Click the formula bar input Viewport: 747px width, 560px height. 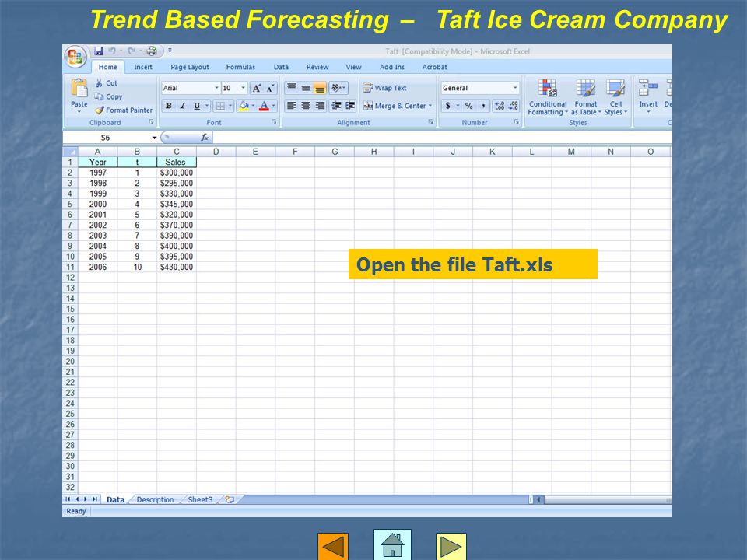tap(442, 138)
